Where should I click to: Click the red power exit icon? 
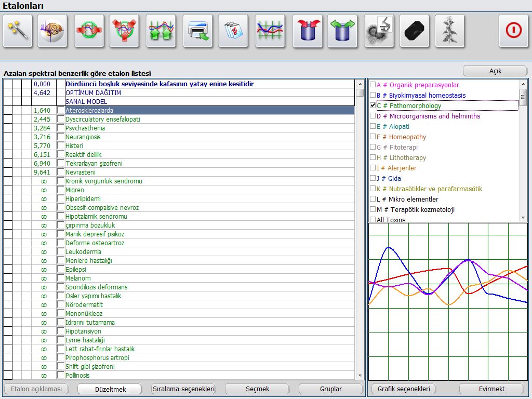(513, 31)
